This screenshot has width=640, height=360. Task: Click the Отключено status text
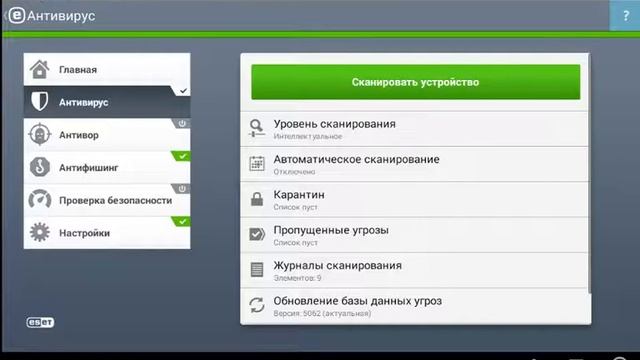(x=294, y=172)
